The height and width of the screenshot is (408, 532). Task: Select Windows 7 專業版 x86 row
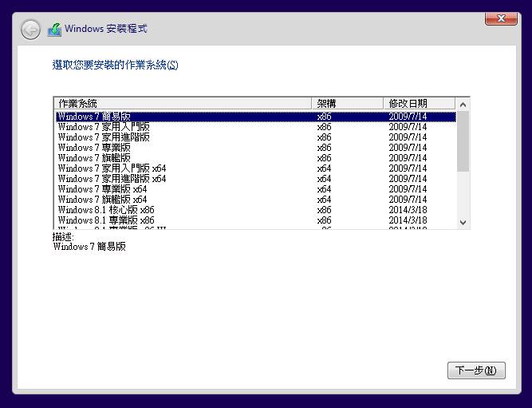click(x=256, y=148)
